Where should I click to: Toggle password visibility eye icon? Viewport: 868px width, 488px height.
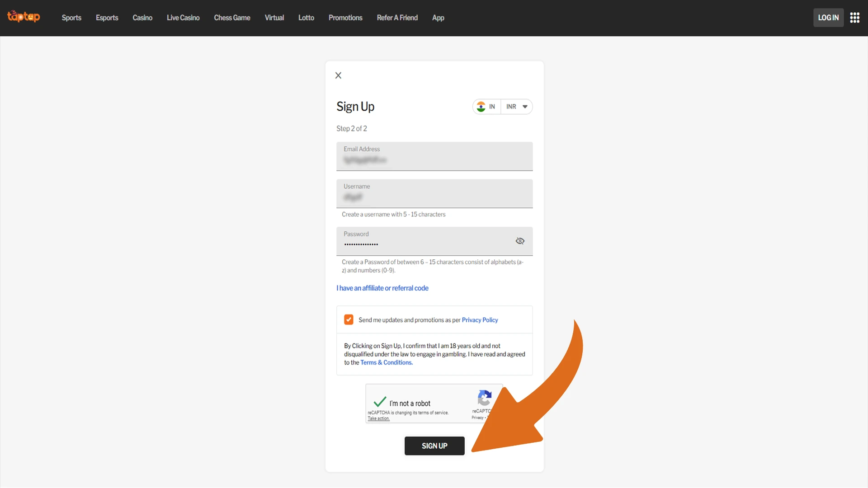click(520, 241)
